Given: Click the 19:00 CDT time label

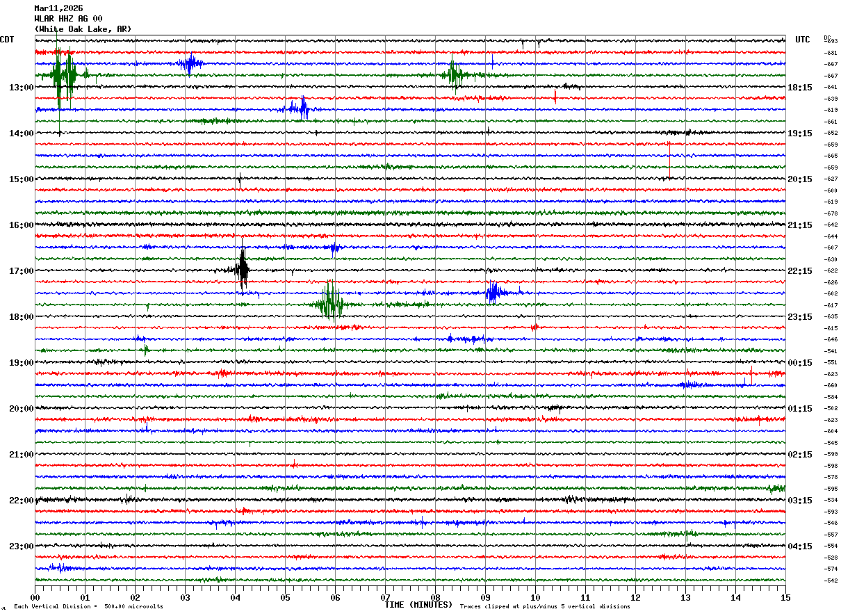Looking at the screenshot, I should pyautogui.click(x=21, y=363).
